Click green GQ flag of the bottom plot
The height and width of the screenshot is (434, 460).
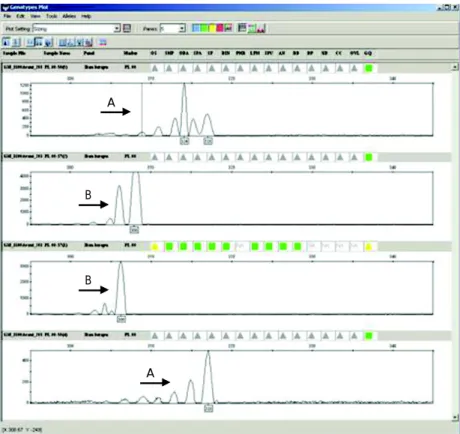[x=368, y=336]
